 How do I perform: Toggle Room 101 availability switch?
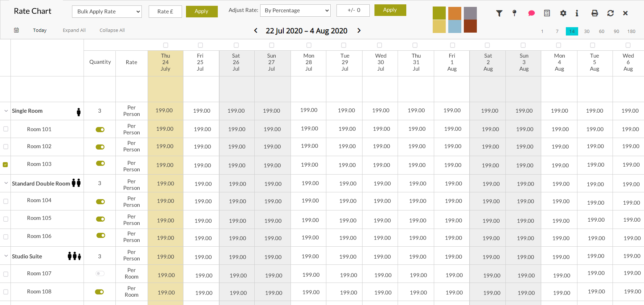(x=100, y=130)
